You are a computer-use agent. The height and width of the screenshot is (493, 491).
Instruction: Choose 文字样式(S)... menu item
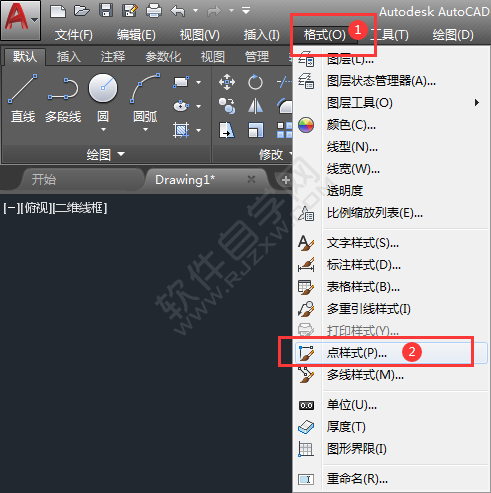390,243
